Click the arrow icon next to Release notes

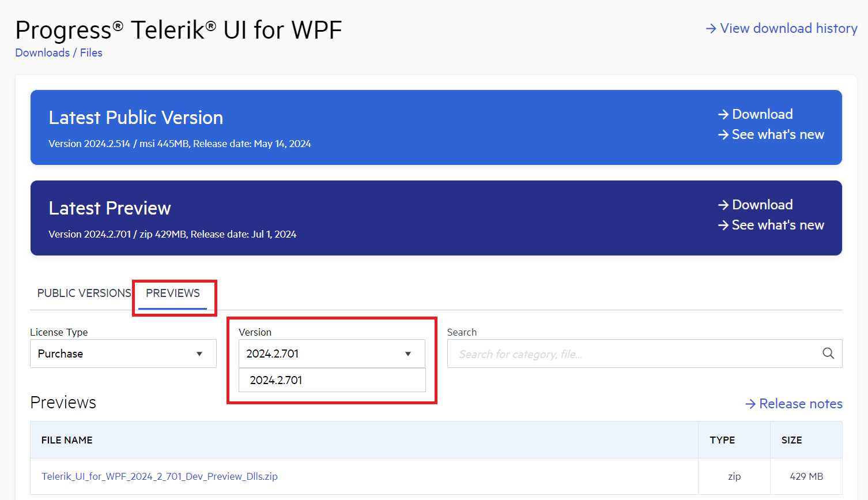click(x=752, y=404)
